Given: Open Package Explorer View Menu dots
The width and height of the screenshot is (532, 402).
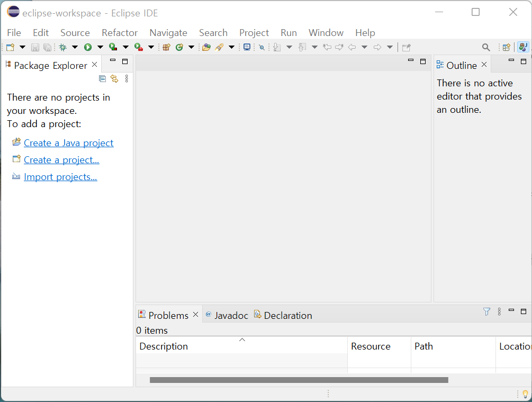Looking at the screenshot, I should tap(127, 79).
